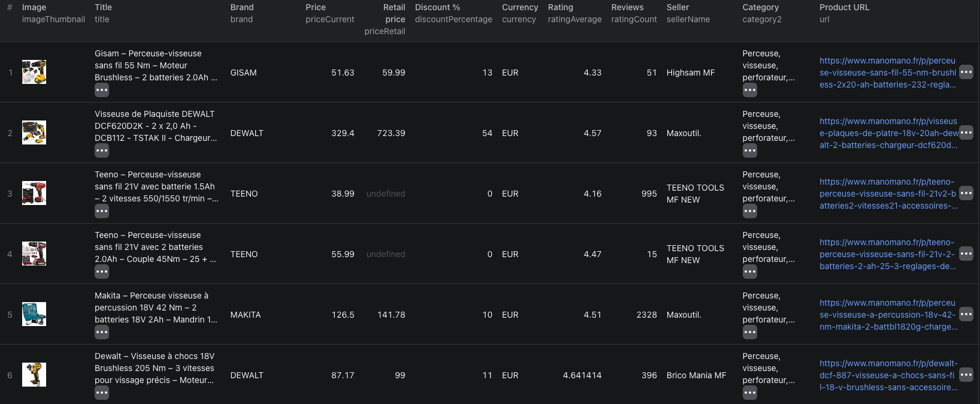980x404 pixels.
Task: Expand the truncated title of the DCF620D2K row
Action: pyautogui.click(x=102, y=151)
